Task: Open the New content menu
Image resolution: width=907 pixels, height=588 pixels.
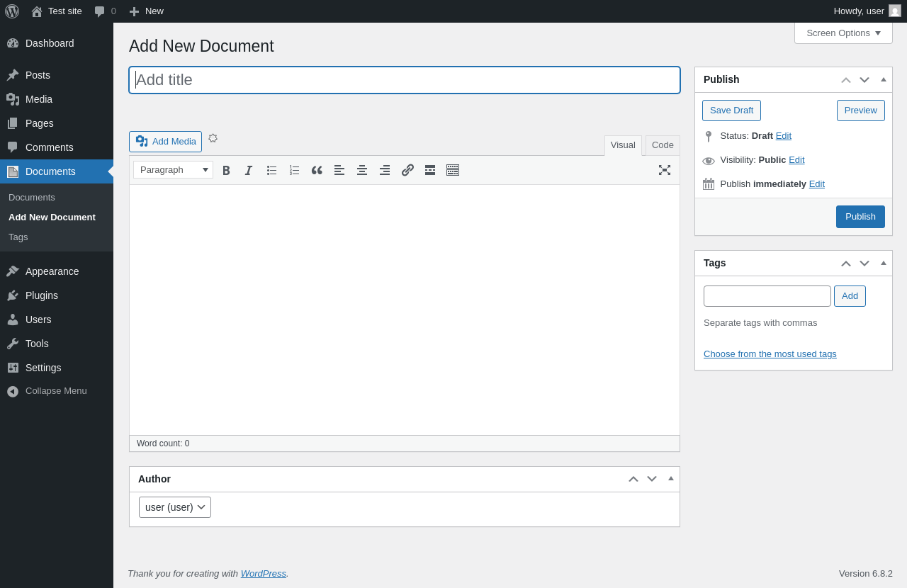Action: [x=146, y=11]
